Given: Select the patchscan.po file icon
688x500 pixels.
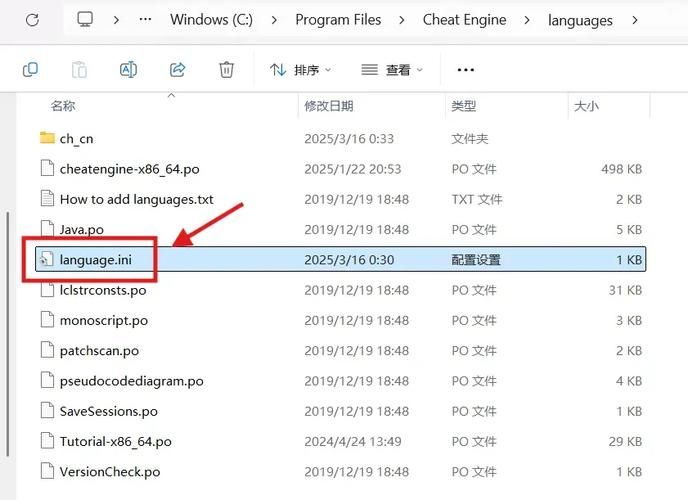Looking at the screenshot, I should click(x=47, y=350).
